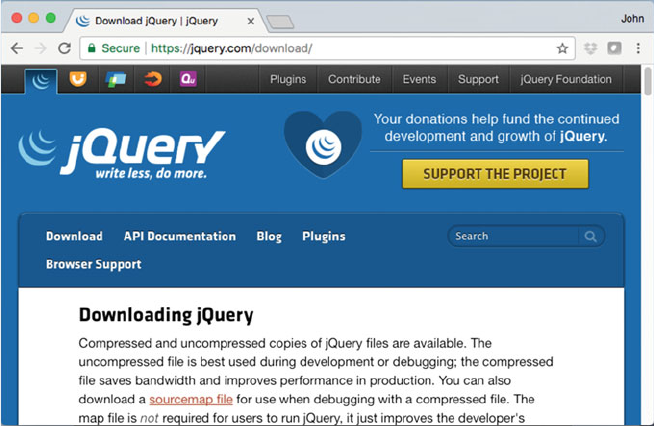
Task: Click the address bar URL field
Action: [327, 48]
